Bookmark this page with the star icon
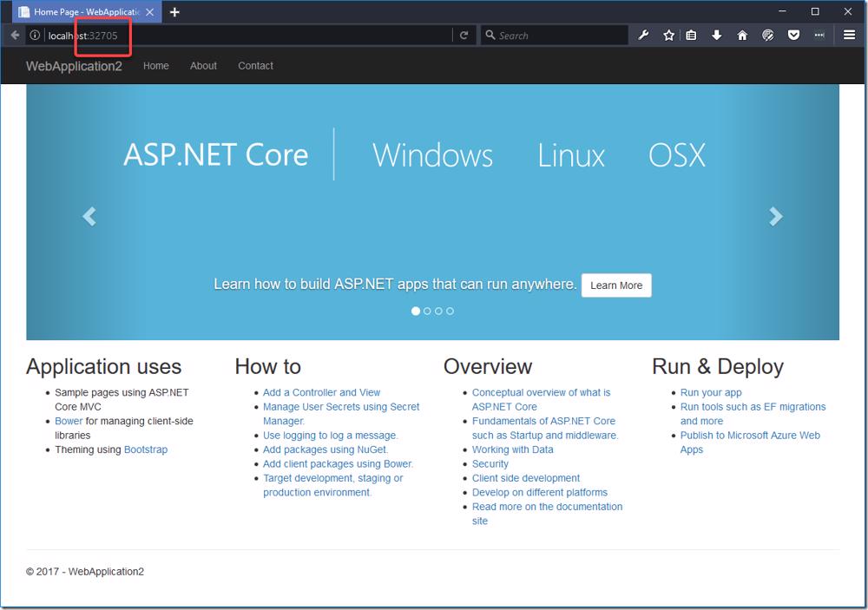The image size is (868, 610). [x=668, y=36]
